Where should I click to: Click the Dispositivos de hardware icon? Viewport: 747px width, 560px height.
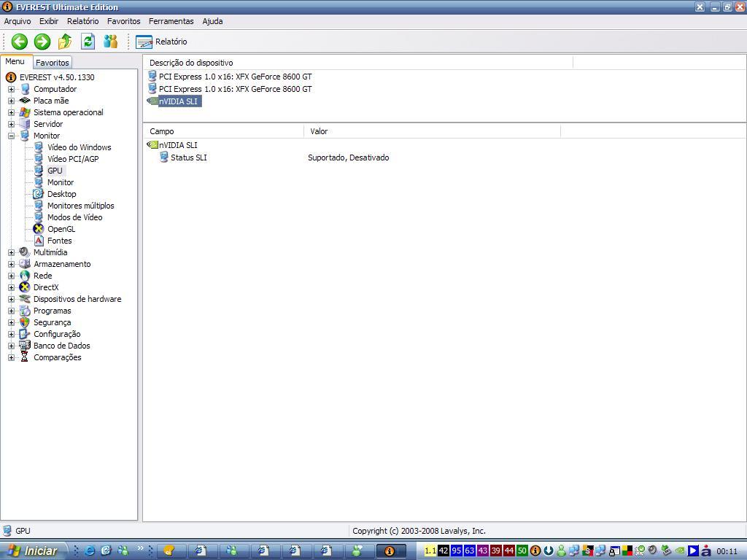25,299
